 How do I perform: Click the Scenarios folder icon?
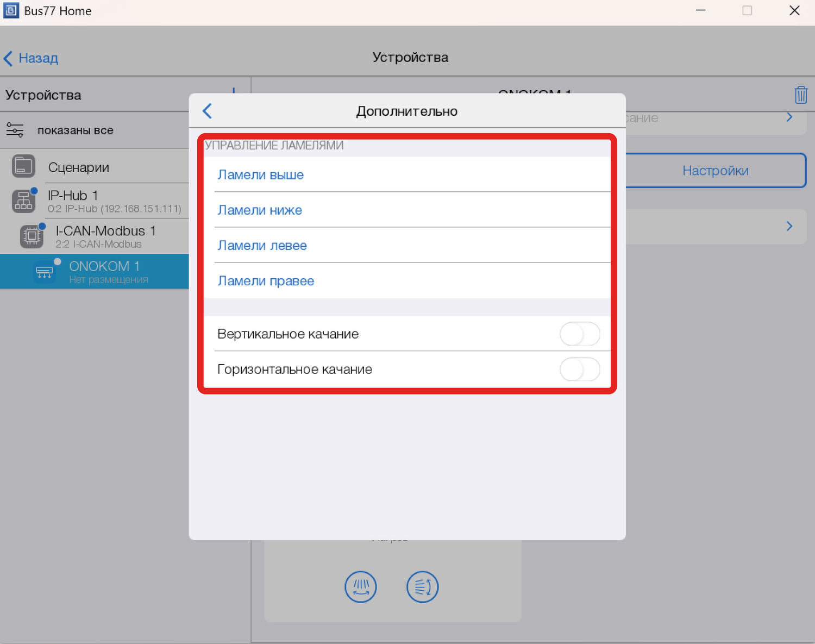(x=23, y=167)
